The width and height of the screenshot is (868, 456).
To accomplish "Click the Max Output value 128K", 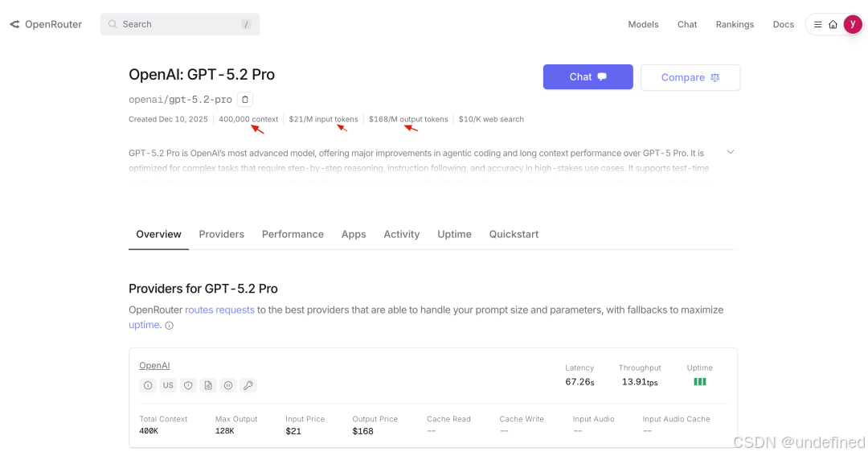I will (x=225, y=431).
